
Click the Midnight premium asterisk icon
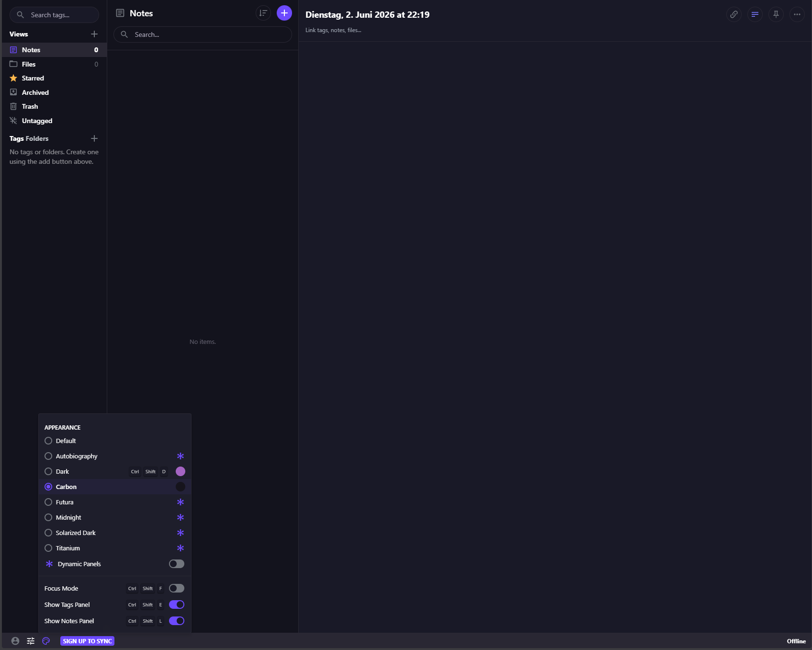(180, 517)
